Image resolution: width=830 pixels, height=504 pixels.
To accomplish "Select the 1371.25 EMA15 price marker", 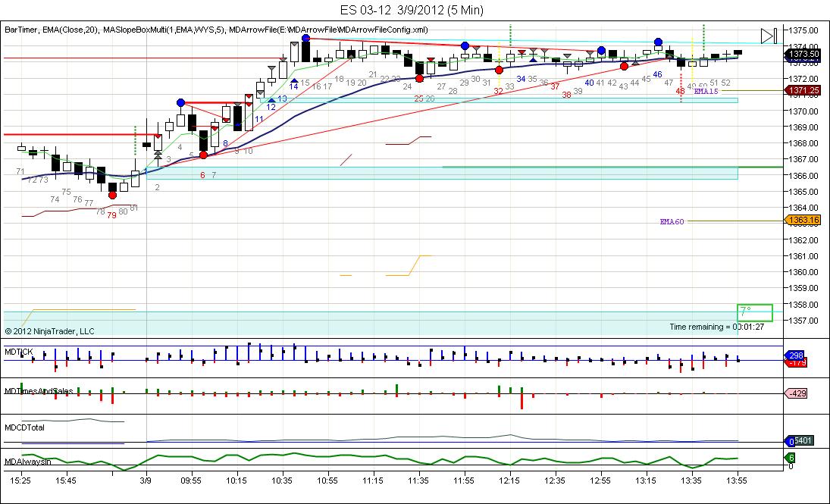I will click(x=802, y=91).
